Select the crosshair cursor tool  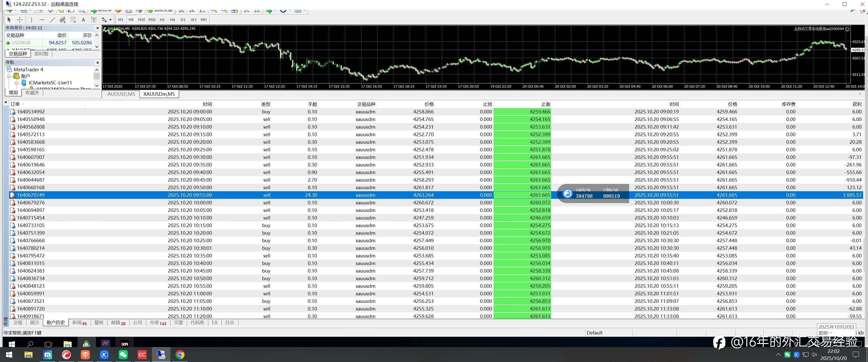20,20
